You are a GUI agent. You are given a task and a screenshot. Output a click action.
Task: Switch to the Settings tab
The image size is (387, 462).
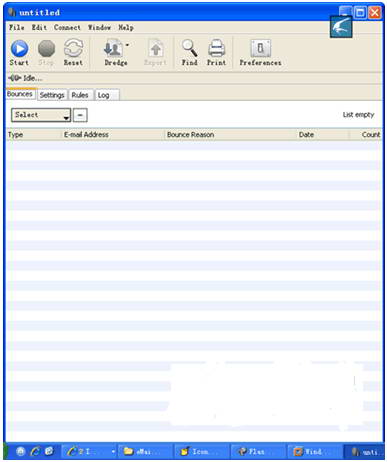pyautogui.click(x=52, y=95)
